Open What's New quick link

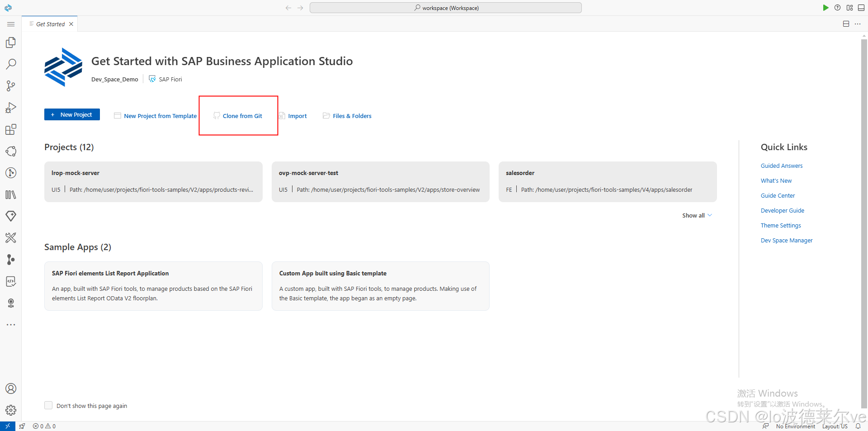[x=776, y=180]
